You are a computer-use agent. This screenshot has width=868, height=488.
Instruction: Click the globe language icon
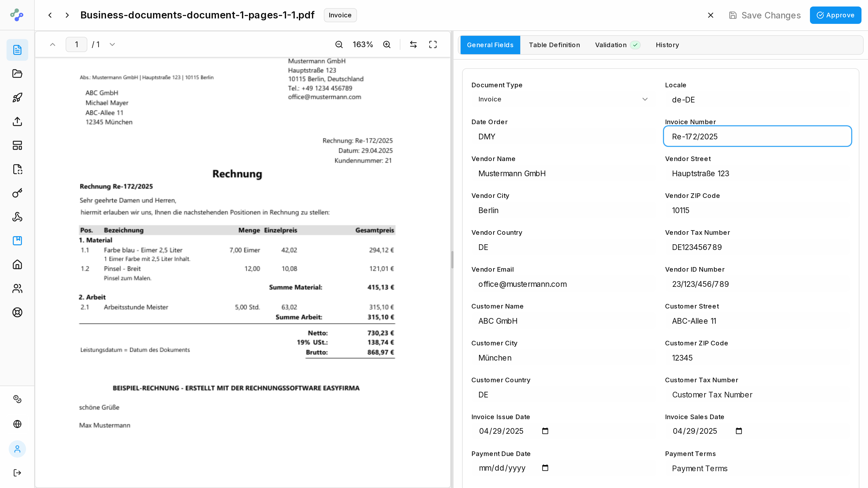pos(17,424)
